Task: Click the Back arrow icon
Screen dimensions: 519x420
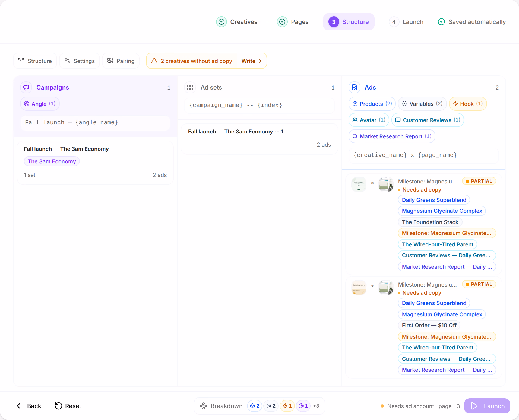Action: (x=19, y=406)
